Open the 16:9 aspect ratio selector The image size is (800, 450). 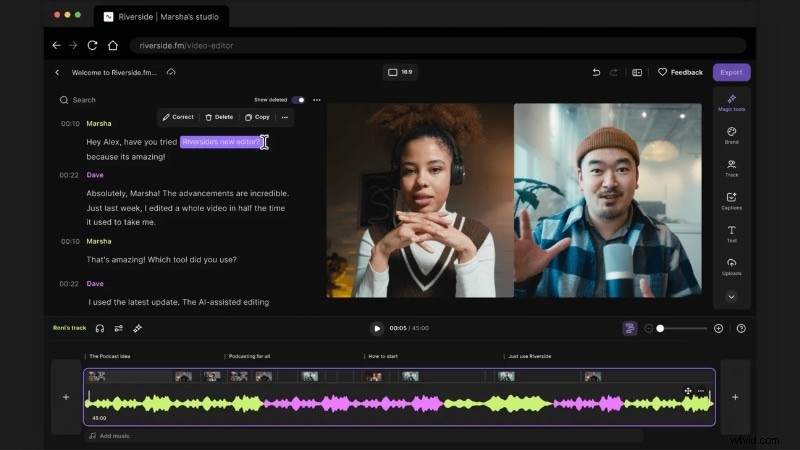(x=400, y=72)
